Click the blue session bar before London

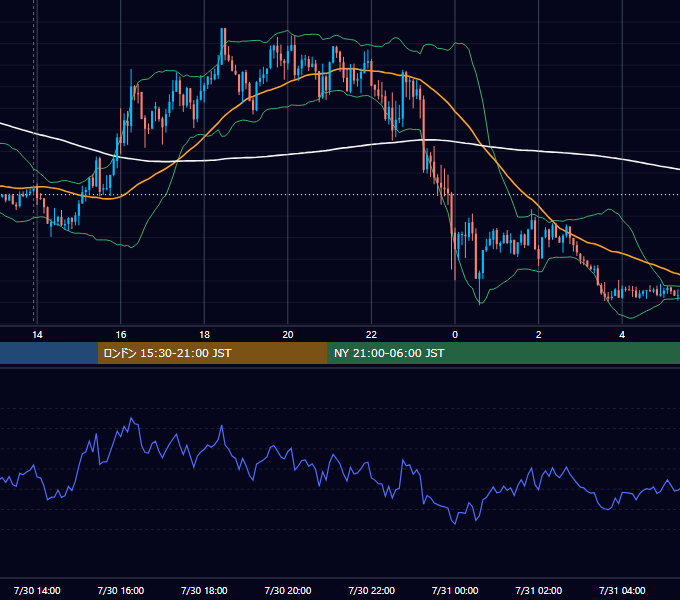point(49,353)
